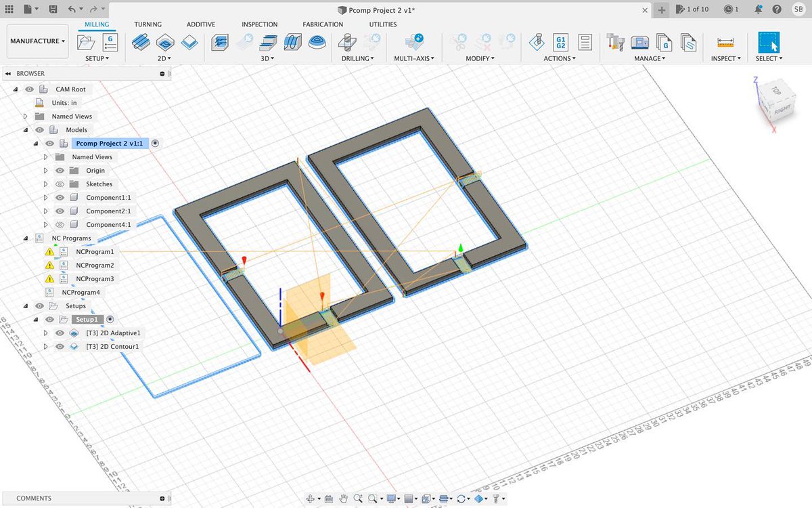
Task: Toggle visibility of Models folder
Action: point(39,130)
